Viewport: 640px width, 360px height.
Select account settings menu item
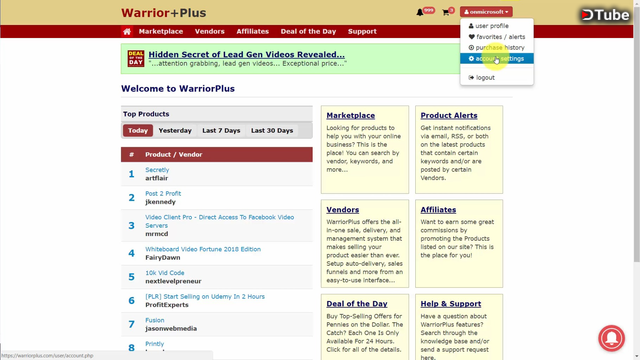pos(496,58)
